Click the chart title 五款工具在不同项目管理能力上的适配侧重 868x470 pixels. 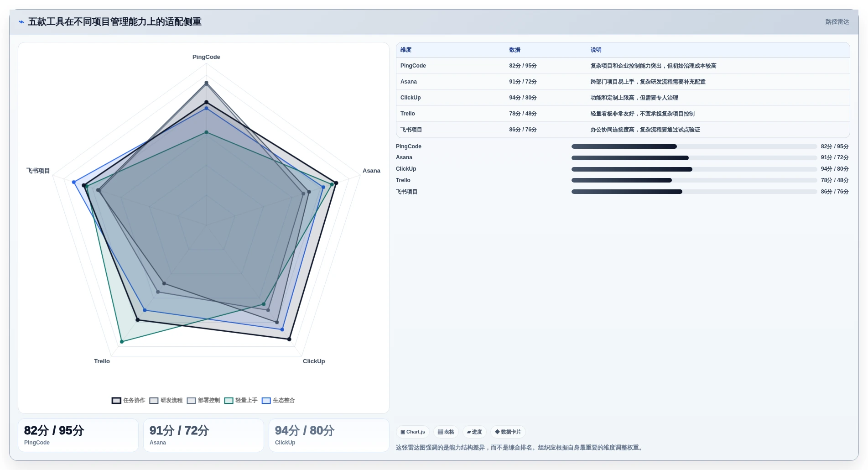[115, 22]
